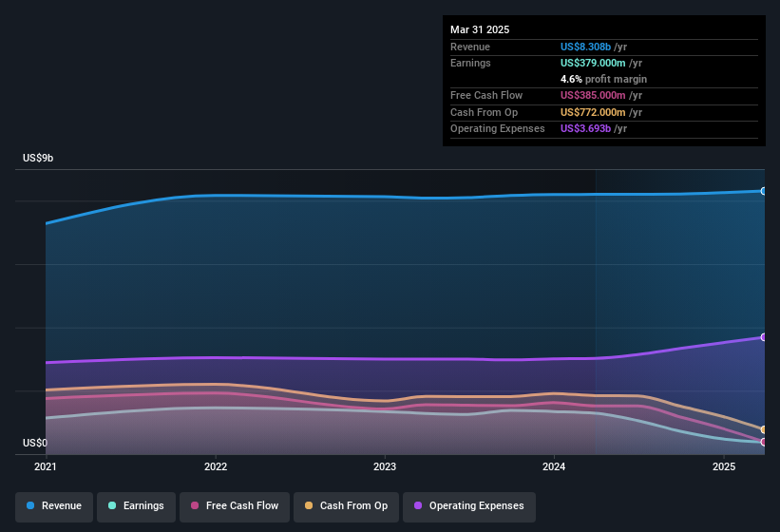Click the pink Free Cash Flow endpoint marker
780x532 pixels.
(764, 442)
